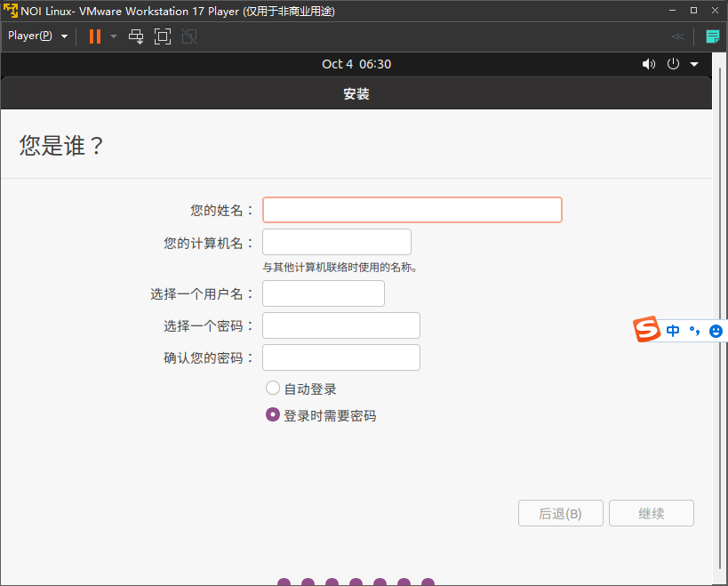Open the clock showing Oct 4 06:30
Viewport: 728px width, 586px height.
[356, 64]
